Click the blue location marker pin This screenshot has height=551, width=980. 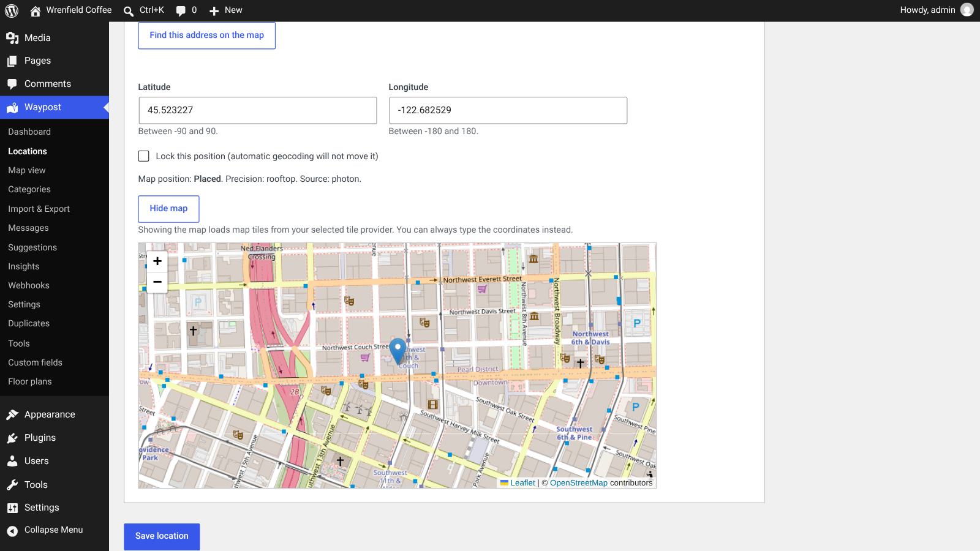(398, 351)
